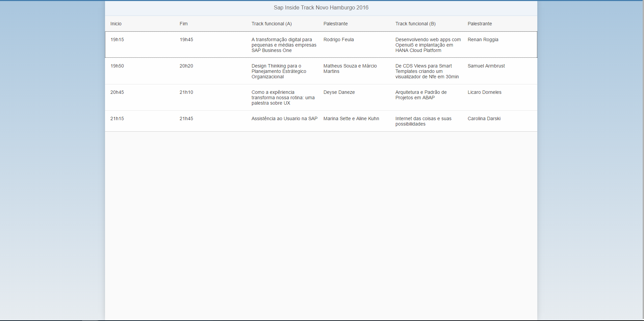Click speaker Rodrigo Feula
The height and width of the screenshot is (321, 644).
pyautogui.click(x=339, y=39)
